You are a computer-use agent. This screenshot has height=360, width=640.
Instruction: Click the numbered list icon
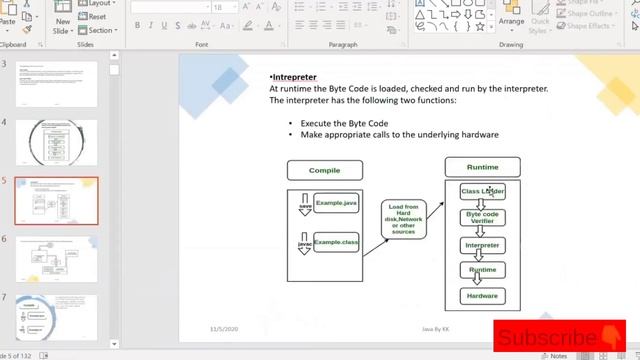pyautogui.click(x=321, y=6)
